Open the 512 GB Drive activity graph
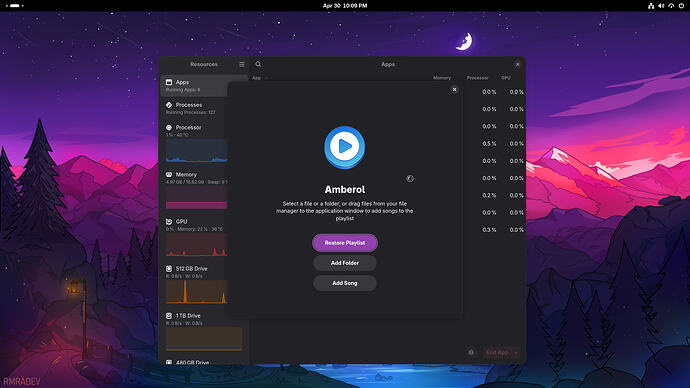The width and height of the screenshot is (690, 388). [197, 292]
